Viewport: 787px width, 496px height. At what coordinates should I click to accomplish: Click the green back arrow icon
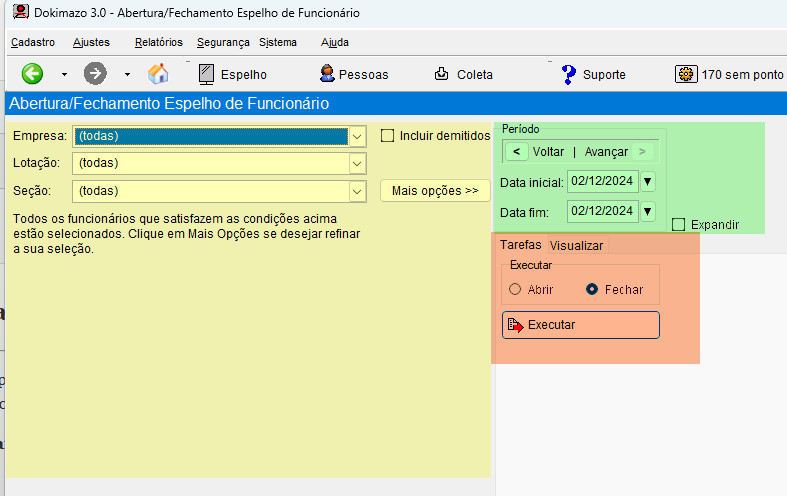[x=32, y=74]
